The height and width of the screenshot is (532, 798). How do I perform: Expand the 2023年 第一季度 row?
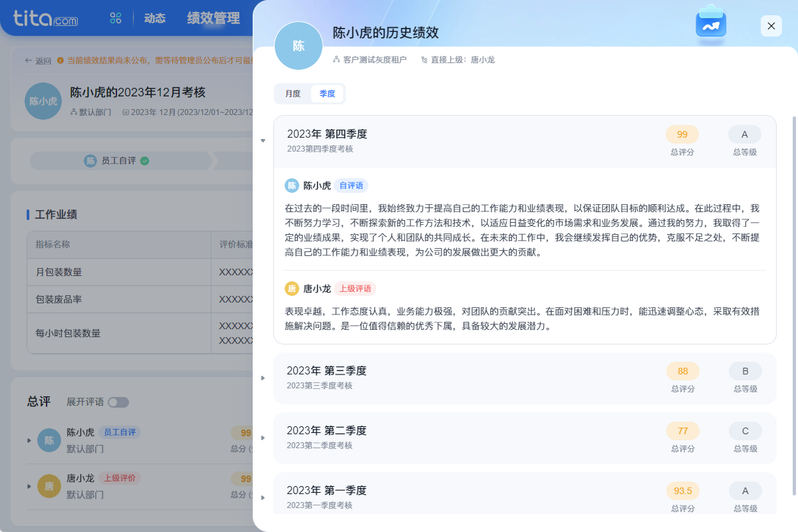263,498
